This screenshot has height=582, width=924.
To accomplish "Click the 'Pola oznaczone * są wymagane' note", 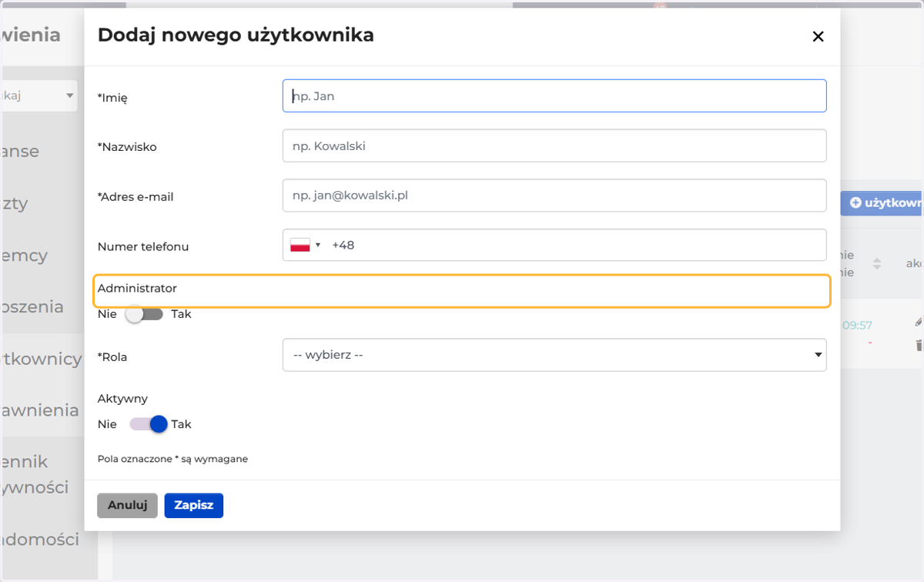I will click(x=172, y=459).
